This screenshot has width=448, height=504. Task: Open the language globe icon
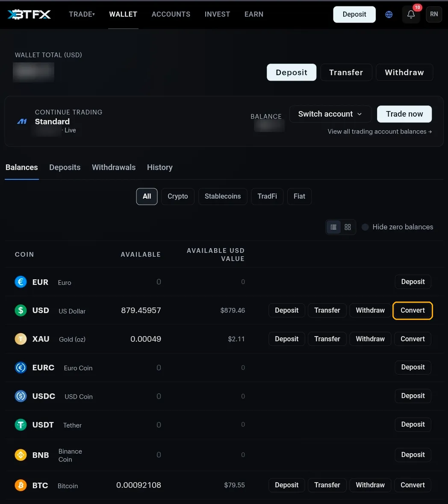(389, 15)
